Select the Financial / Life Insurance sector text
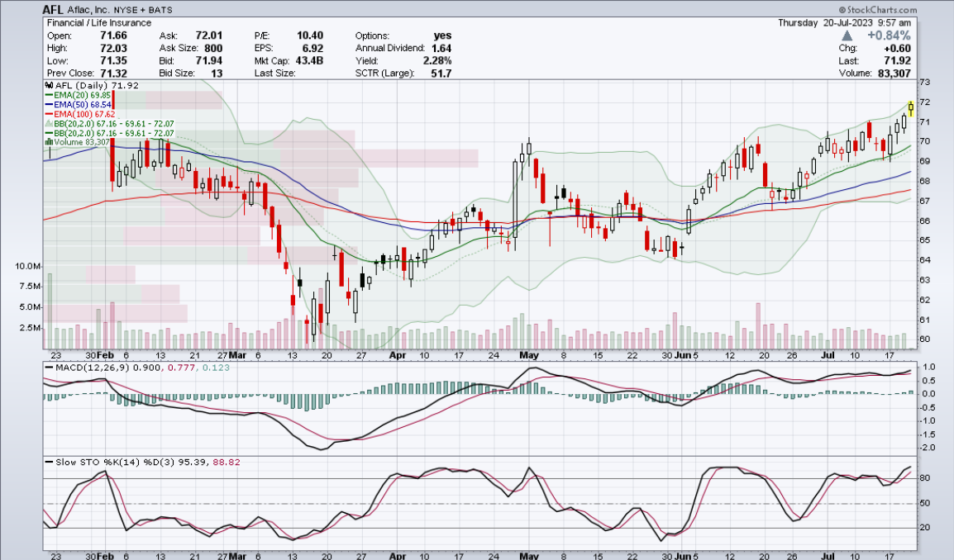Viewport: 954px width, 560px height. [99, 22]
